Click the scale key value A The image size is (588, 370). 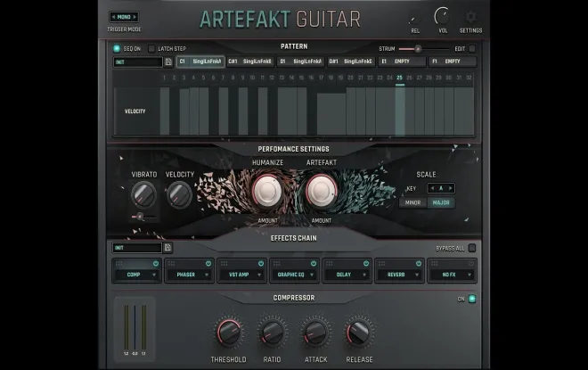tap(441, 188)
